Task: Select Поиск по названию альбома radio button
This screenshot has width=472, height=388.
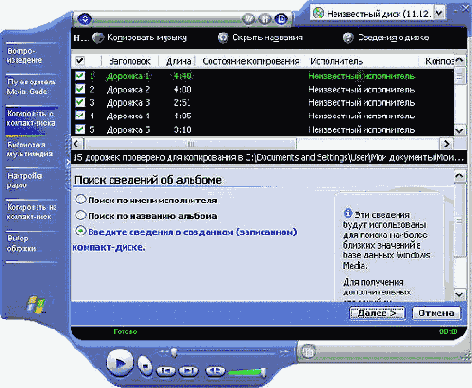Action: point(81,215)
